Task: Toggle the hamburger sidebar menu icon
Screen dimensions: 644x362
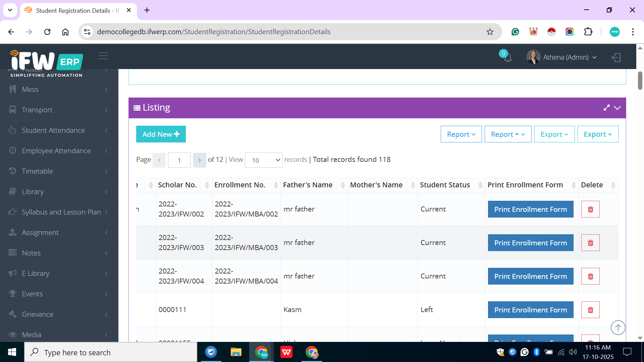Action: (x=103, y=56)
